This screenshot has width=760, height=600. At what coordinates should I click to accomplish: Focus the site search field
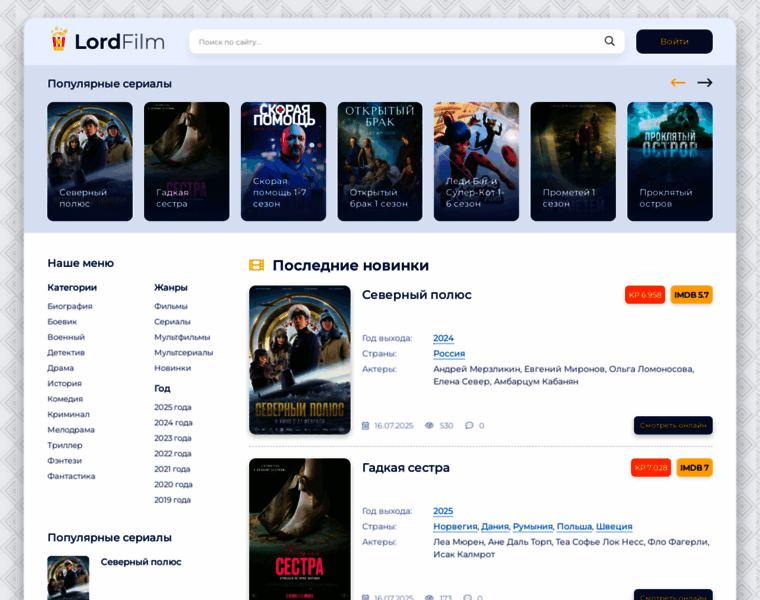pyautogui.click(x=407, y=42)
